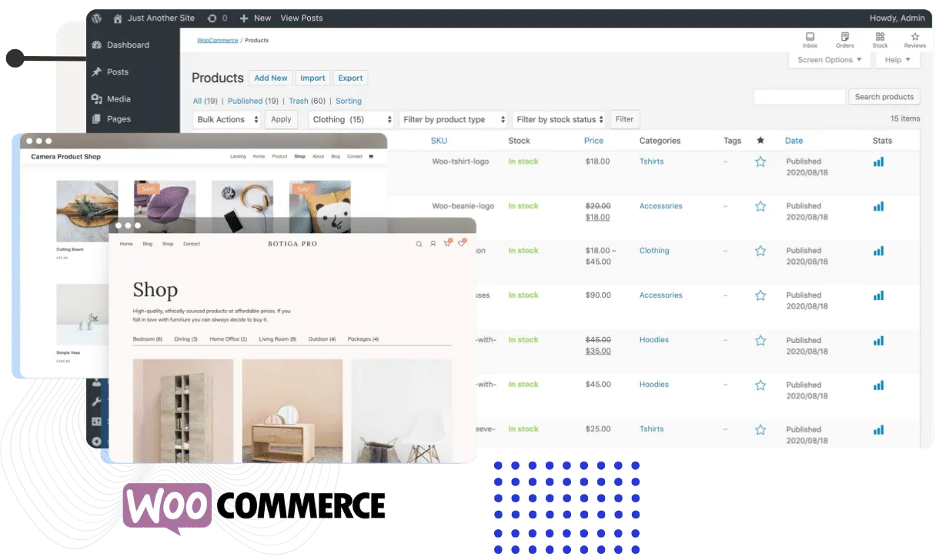Sort products by Date column
This screenshot has height=560, width=949.
click(x=794, y=141)
